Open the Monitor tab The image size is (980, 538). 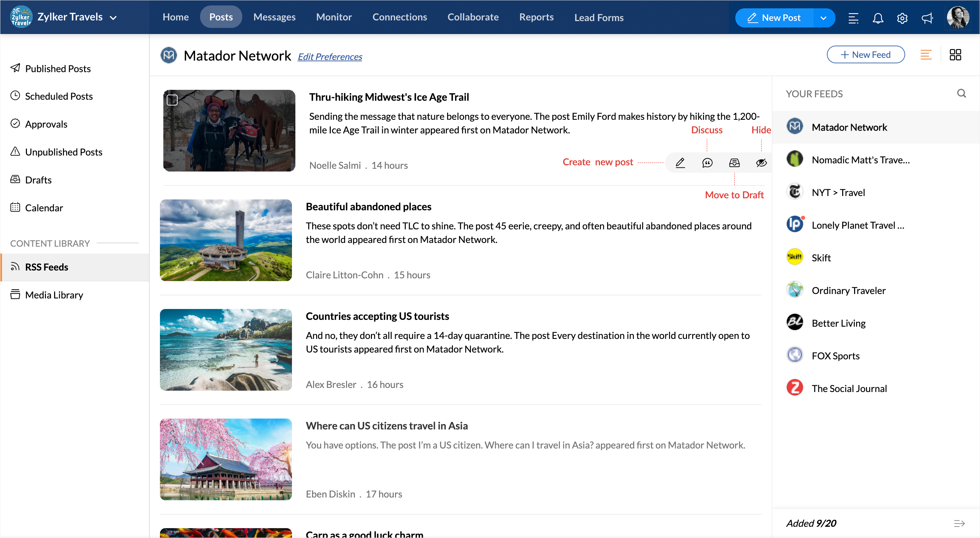pyautogui.click(x=333, y=17)
